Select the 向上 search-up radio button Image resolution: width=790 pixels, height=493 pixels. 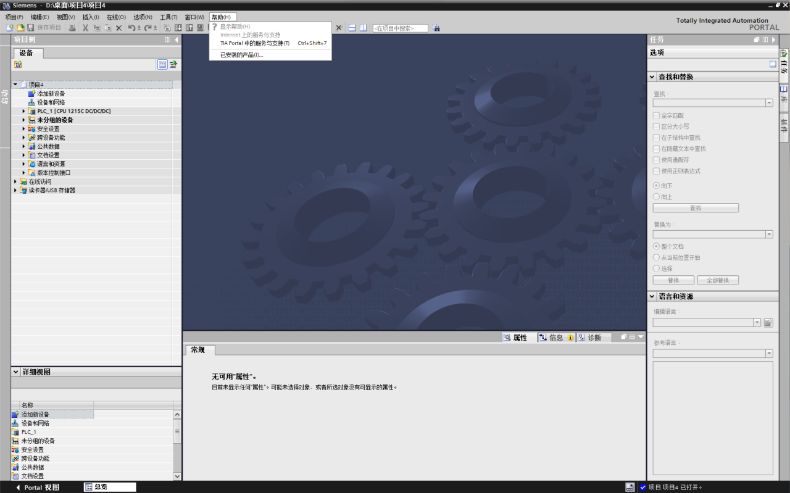point(656,196)
